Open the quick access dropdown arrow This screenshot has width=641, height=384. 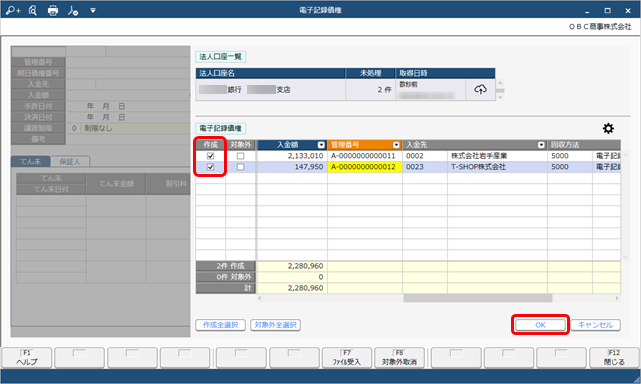93,11
